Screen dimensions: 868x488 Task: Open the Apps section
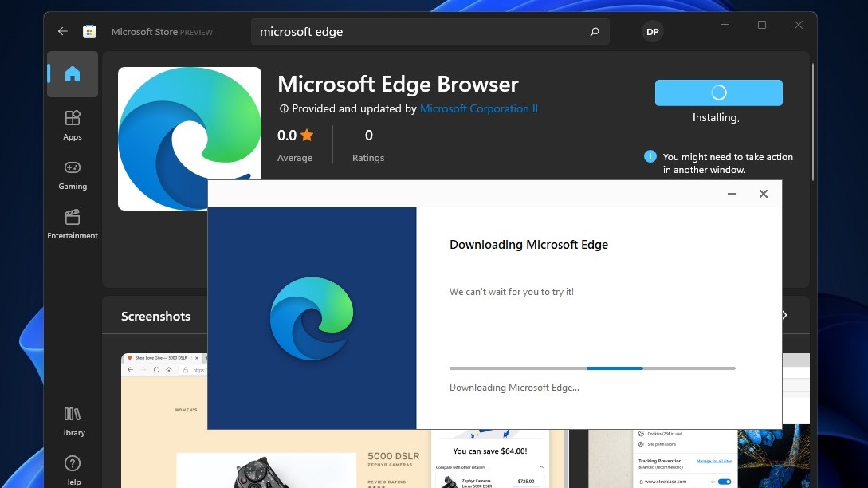73,125
